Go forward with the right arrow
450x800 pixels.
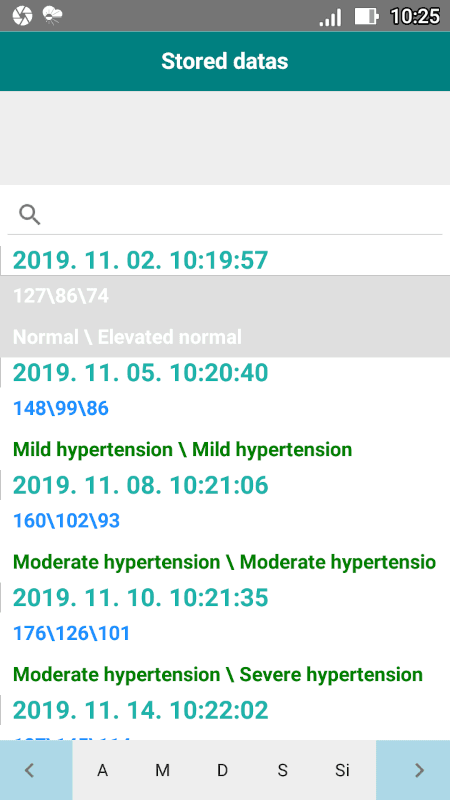tap(419, 770)
